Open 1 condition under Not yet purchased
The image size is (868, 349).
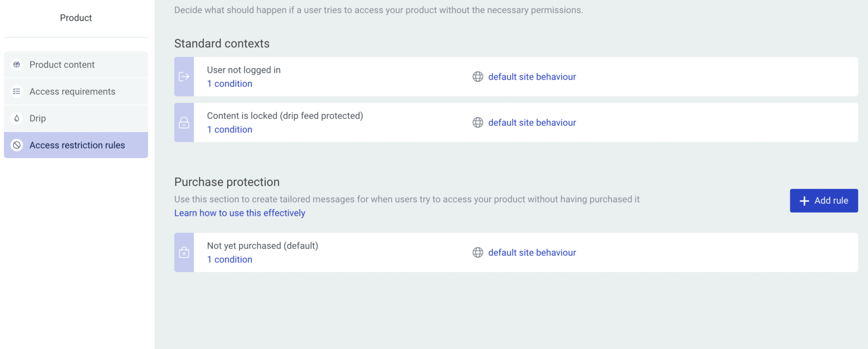coord(230,260)
